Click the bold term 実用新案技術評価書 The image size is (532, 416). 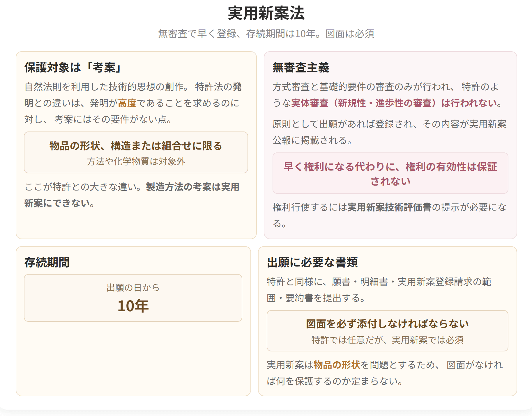click(x=389, y=207)
